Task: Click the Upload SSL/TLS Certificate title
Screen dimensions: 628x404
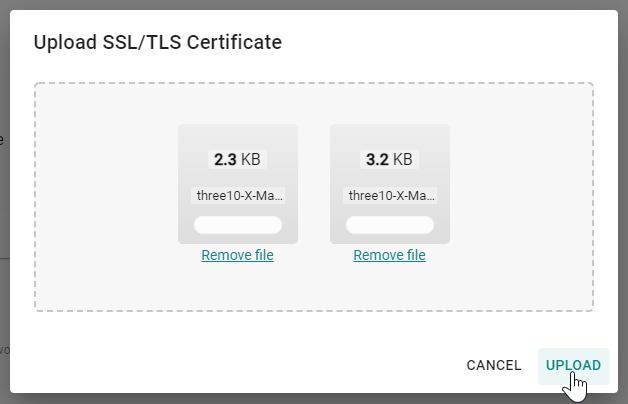Action: click(x=158, y=42)
